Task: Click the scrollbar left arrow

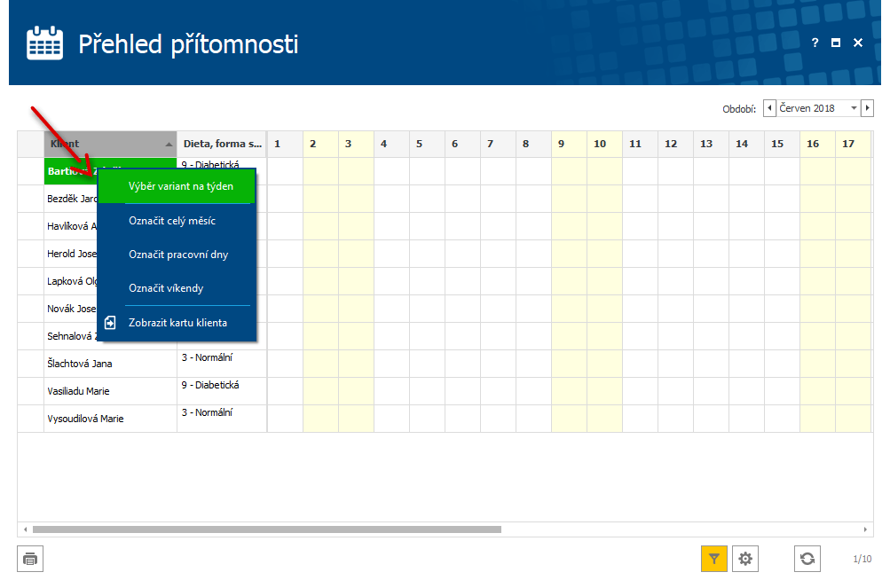Action: 25,529
